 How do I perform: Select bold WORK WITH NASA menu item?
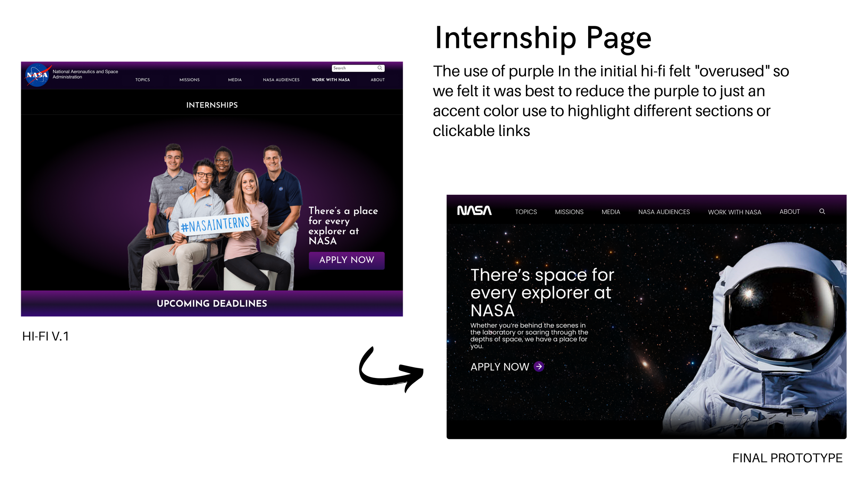tap(331, 80)
